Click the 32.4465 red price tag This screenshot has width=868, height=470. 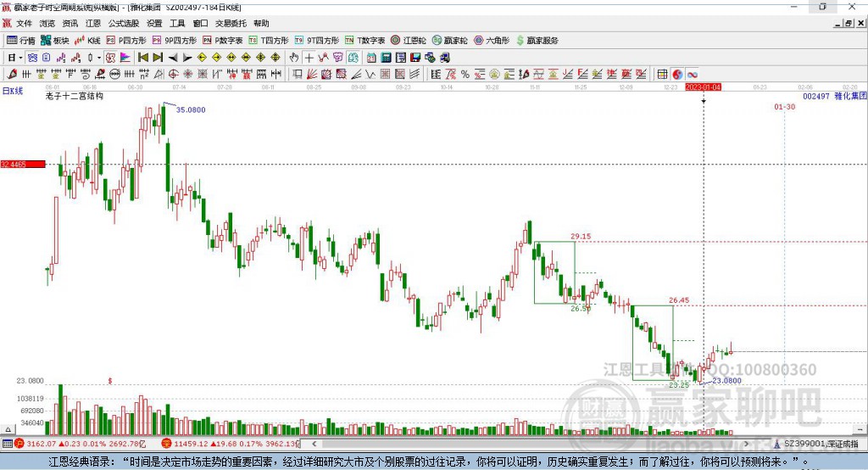click(23, 164)
